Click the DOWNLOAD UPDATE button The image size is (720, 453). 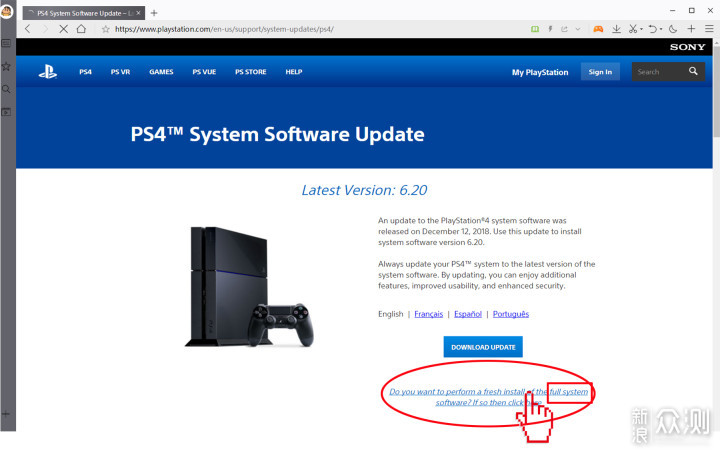tap(483, 347)
